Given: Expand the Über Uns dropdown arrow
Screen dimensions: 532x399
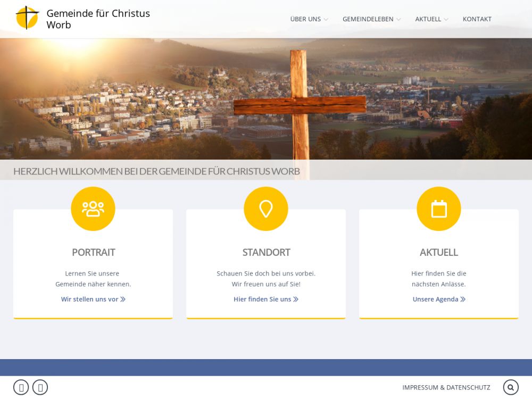Looking at the screenshot, I should 326,20.
